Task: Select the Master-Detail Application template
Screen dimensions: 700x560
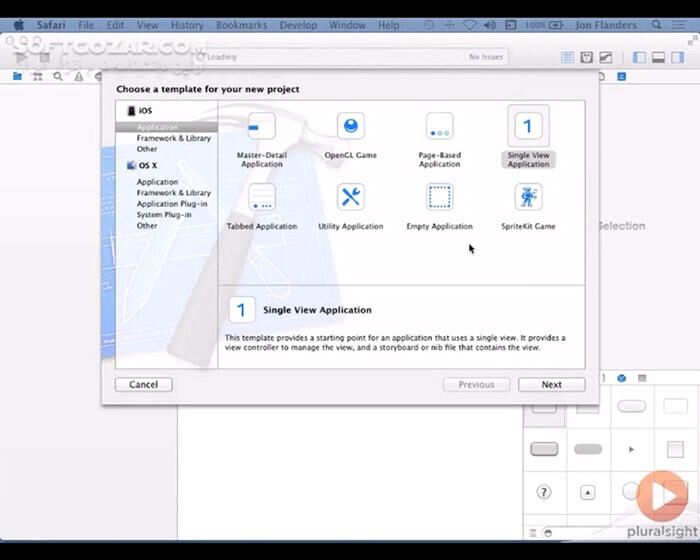Action: pyautogui.click(x=261, y=129)
